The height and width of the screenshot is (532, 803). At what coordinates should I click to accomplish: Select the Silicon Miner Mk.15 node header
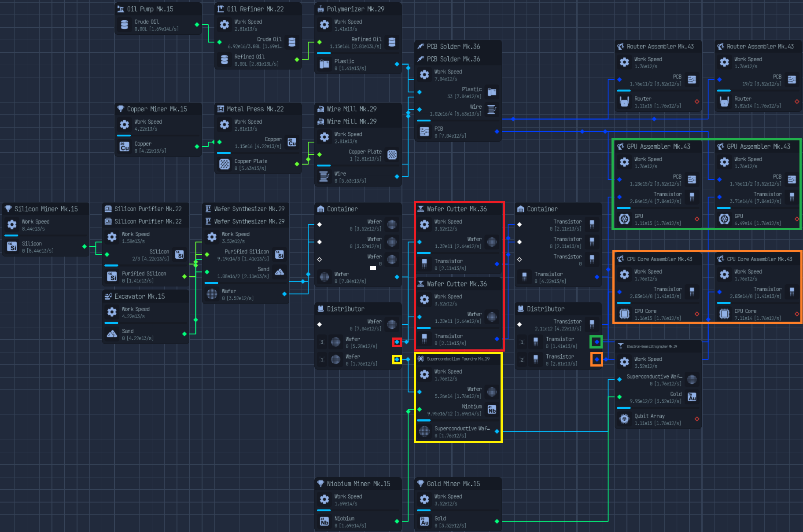point(46,209)
